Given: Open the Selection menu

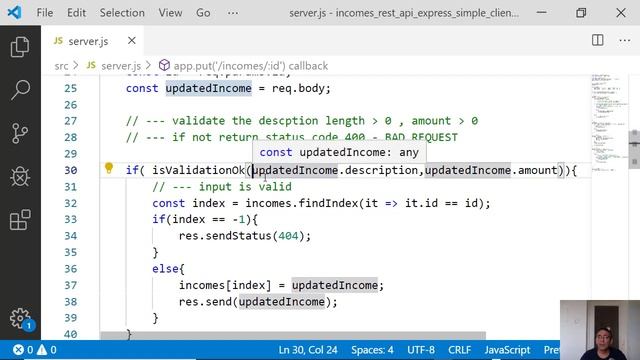Looking at the screenshot, I should (x=122, y=13).
